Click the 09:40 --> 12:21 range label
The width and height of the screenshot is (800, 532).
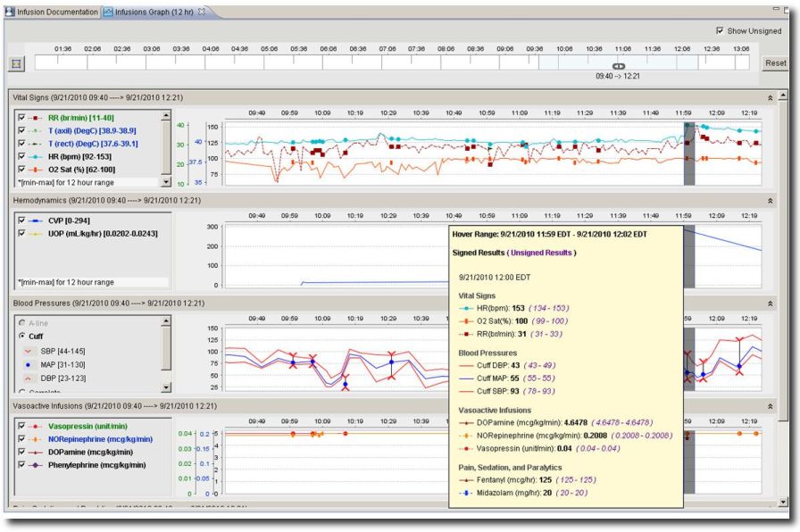pyautogui.click(x=617, y=76)
